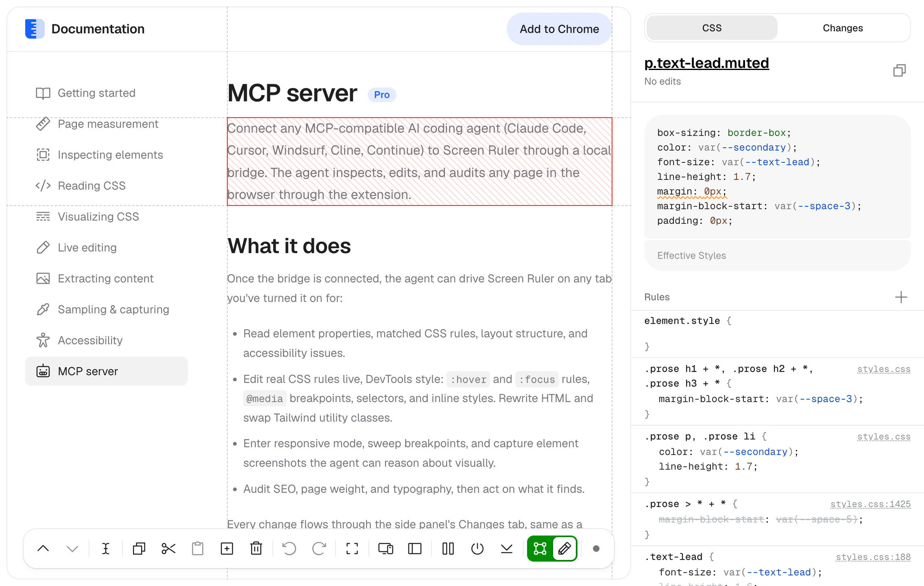This screenshot has width=924, height=586.
Task: Collapse the toolbar with the down-arrow icon
Action: [507, 549]
